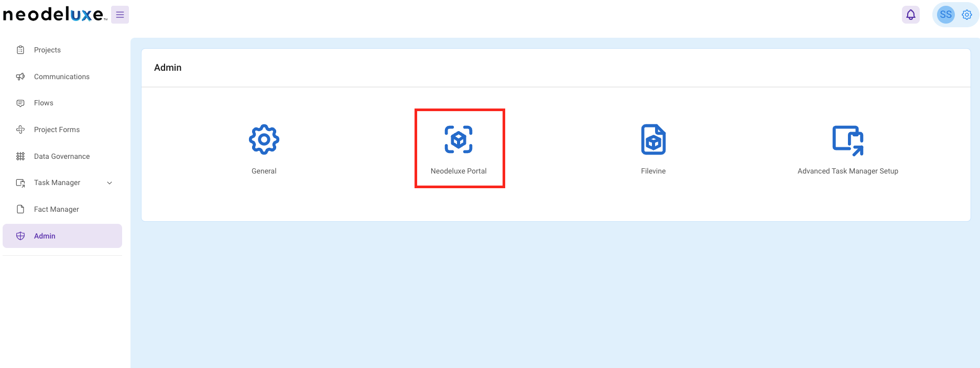Screen dimensions: 980x368
Task: Open the Neodeluxe Portal cube icon
Action: [x=459, y=139]
